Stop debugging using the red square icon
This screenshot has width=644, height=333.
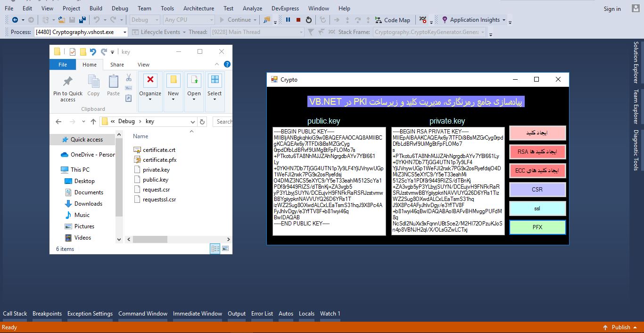298,20
